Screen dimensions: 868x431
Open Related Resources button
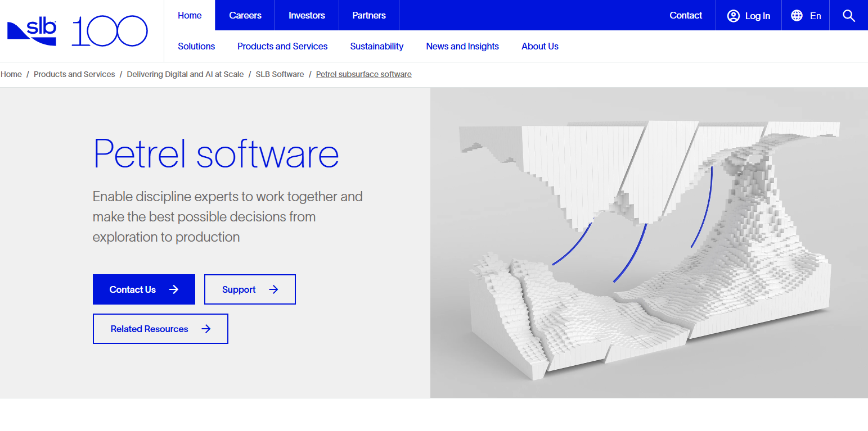(160, 329)
